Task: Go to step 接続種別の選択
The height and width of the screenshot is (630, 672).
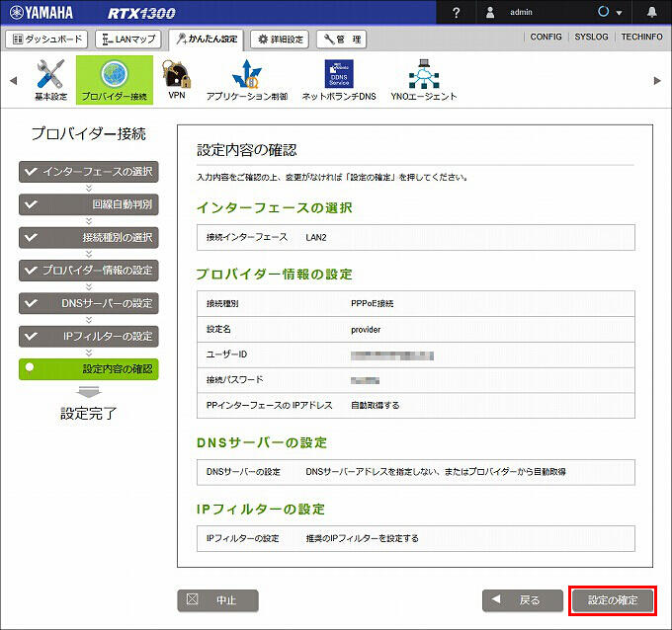Action: click(89, 238)
